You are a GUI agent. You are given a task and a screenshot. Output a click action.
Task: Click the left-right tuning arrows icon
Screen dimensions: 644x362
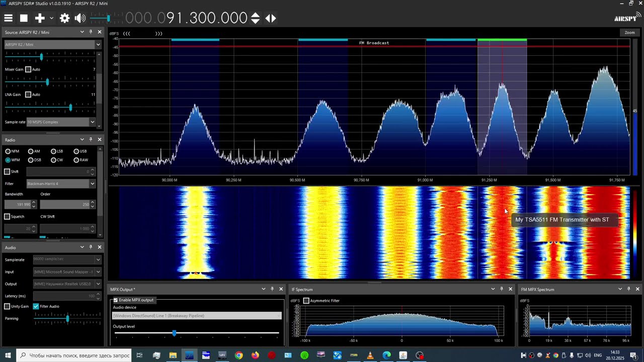point(271,18)
